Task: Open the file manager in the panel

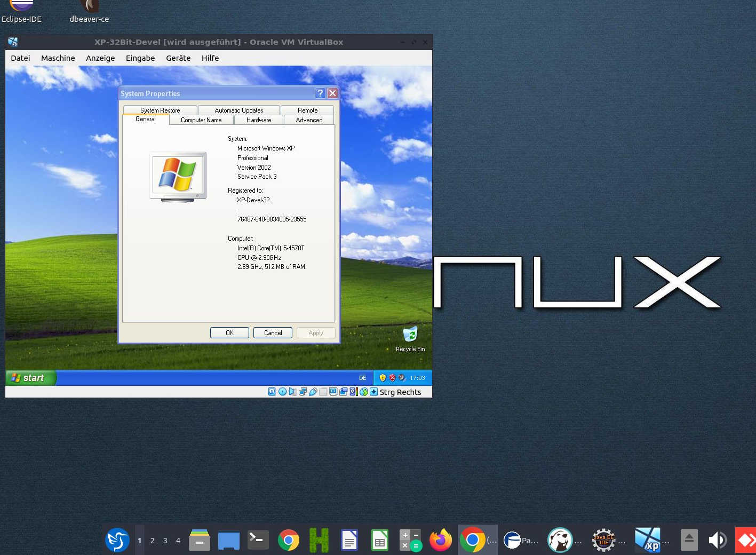Action: pos(200,540)
